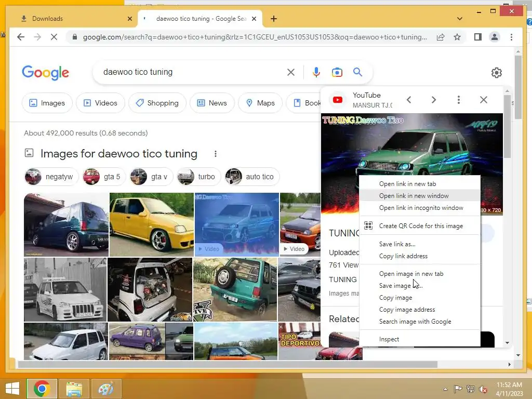Choose Open link in incognito window
532x399 pixels.
coord(420,208)
